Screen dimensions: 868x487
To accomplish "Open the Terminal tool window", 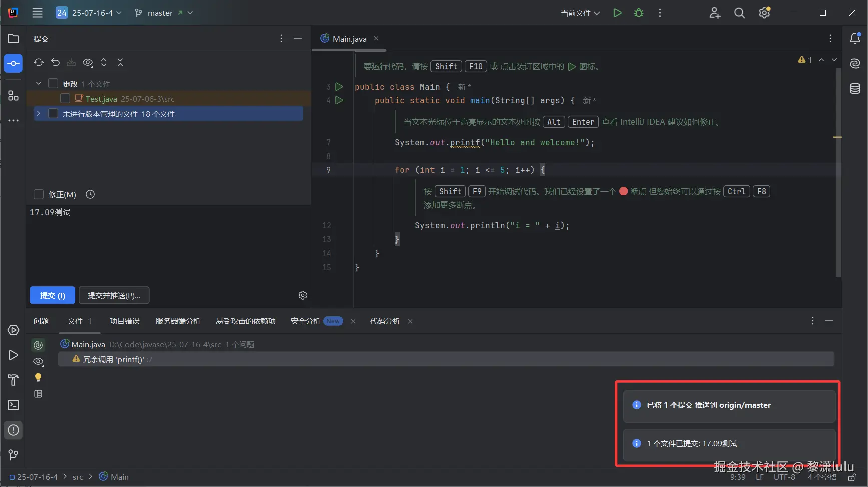I will pos(13,405).
